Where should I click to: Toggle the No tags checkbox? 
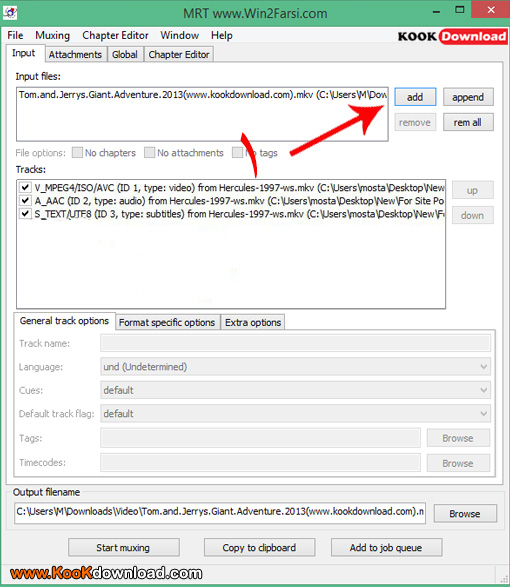(237, 153)
